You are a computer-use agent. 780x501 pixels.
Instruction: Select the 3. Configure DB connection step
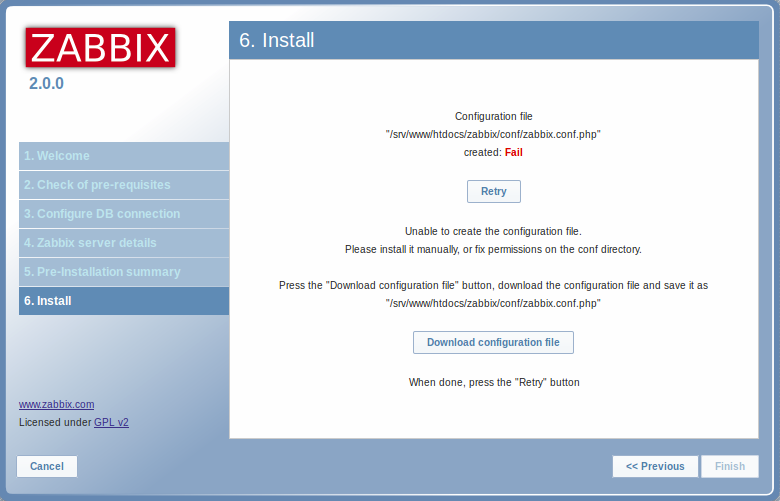click(124, 214)
